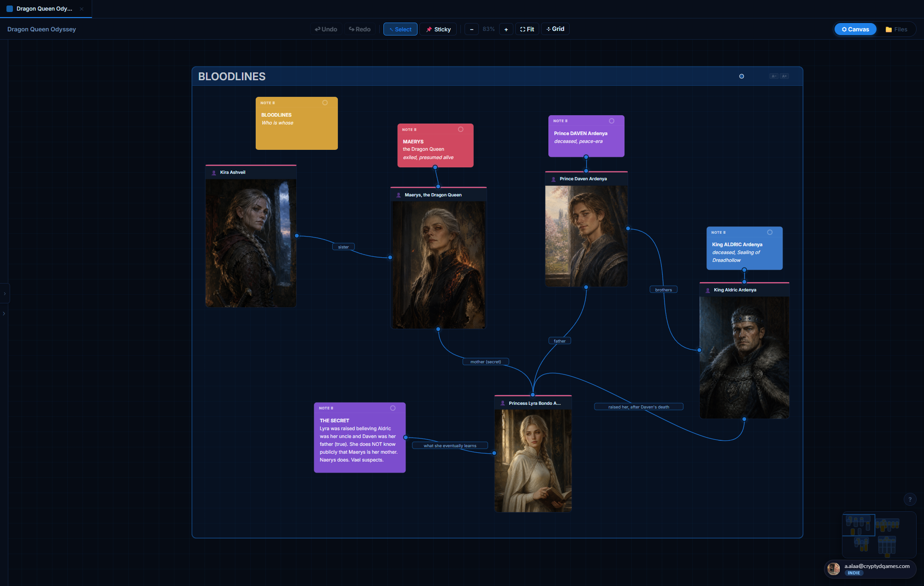924x586 pixels.
Task: Click the Redo button
Action: click(x=359, y=29)
